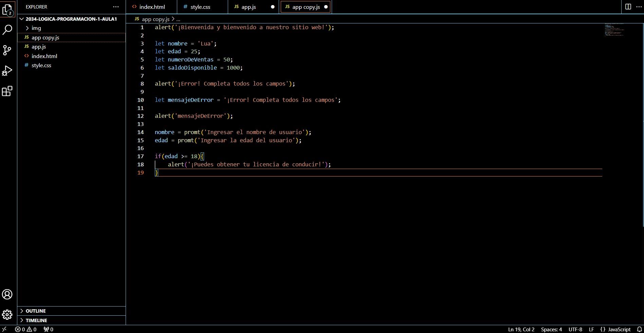This screenshot has height=333, width=644.
Task: Switch to the app.js tab
Action: coord(253,7)
